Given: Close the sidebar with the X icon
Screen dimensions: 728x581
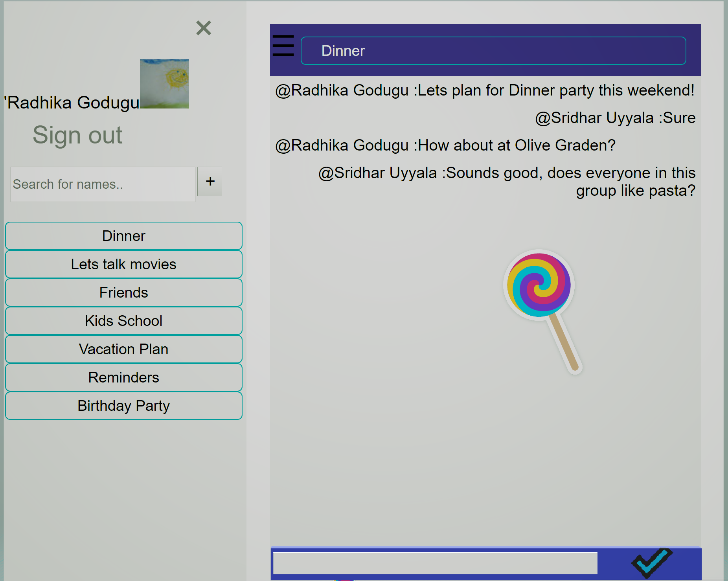Looking at the screenshot, I should tap(204, 28).
